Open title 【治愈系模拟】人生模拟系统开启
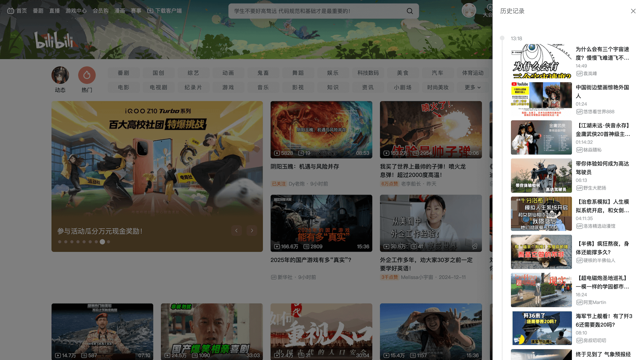644x360 pixels. pyautogui.click(x=602, y=206)
